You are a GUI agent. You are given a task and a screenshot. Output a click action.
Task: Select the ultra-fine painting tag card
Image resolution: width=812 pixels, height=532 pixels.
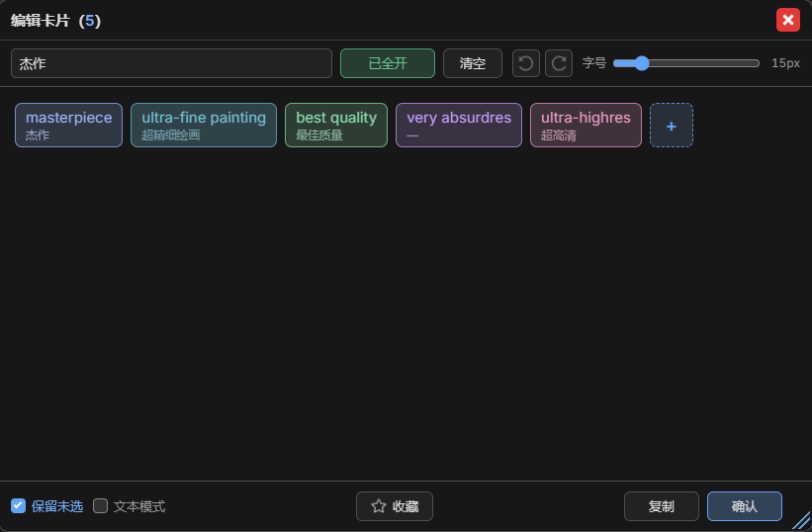tap(204, 126)
